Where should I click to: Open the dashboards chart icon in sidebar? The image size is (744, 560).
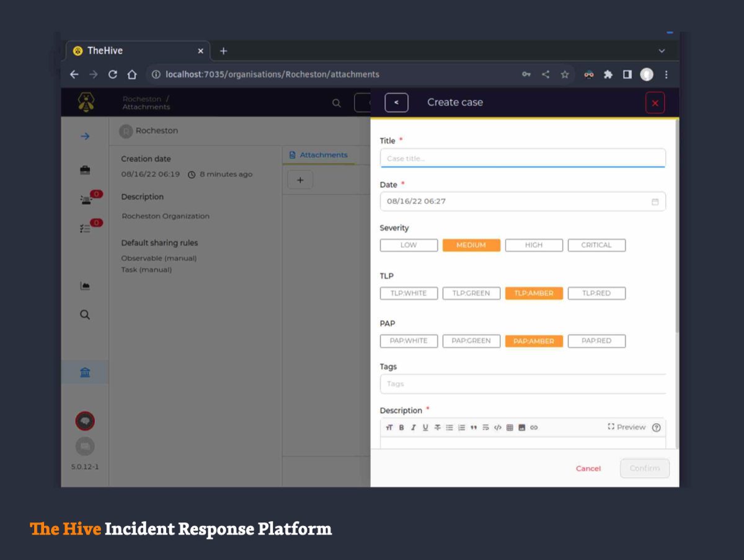85,286
